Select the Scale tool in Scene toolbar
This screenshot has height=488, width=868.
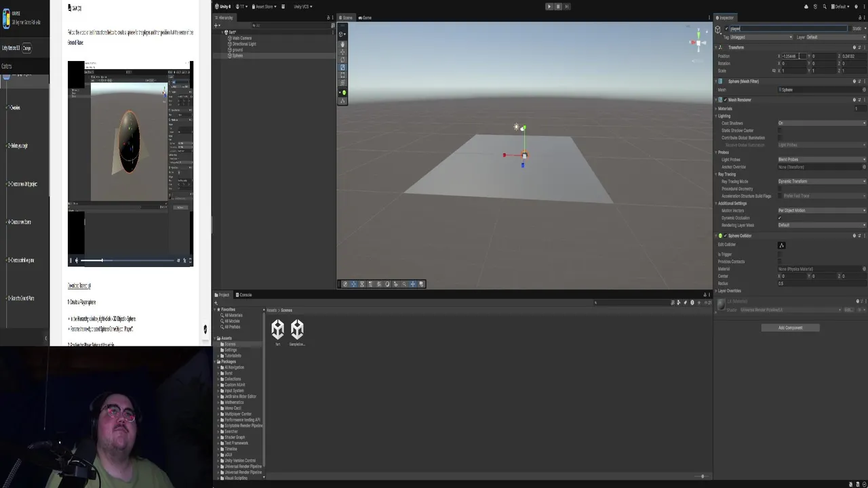tap(342, 67)
